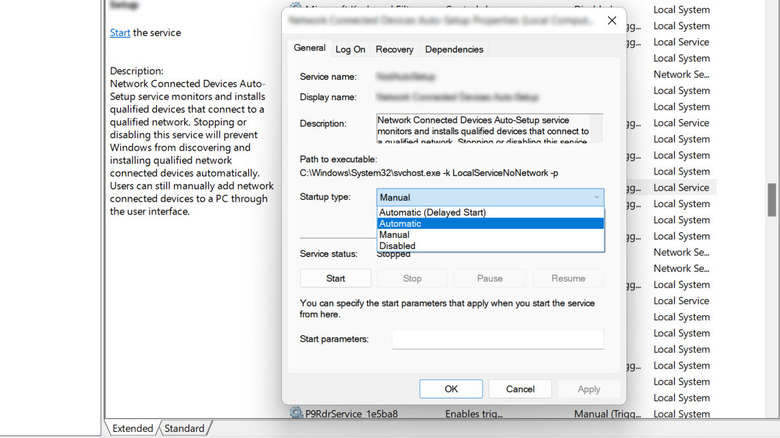Screen dimensions: 780x438
Task: Choose Automatic (Delayed Start) option
Action: 490,213
